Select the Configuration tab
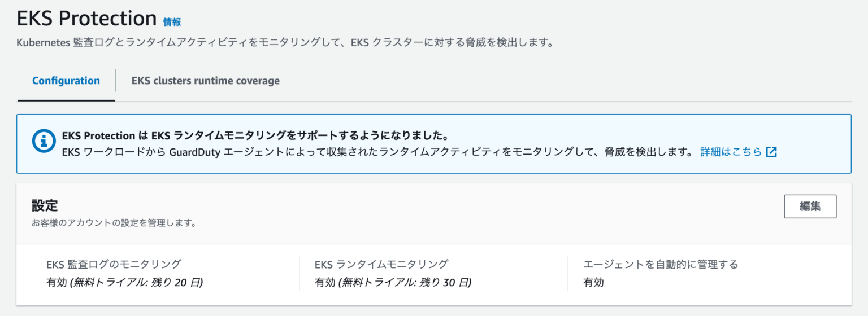Viewport: 868px width, 316px height. pos(66,81)
